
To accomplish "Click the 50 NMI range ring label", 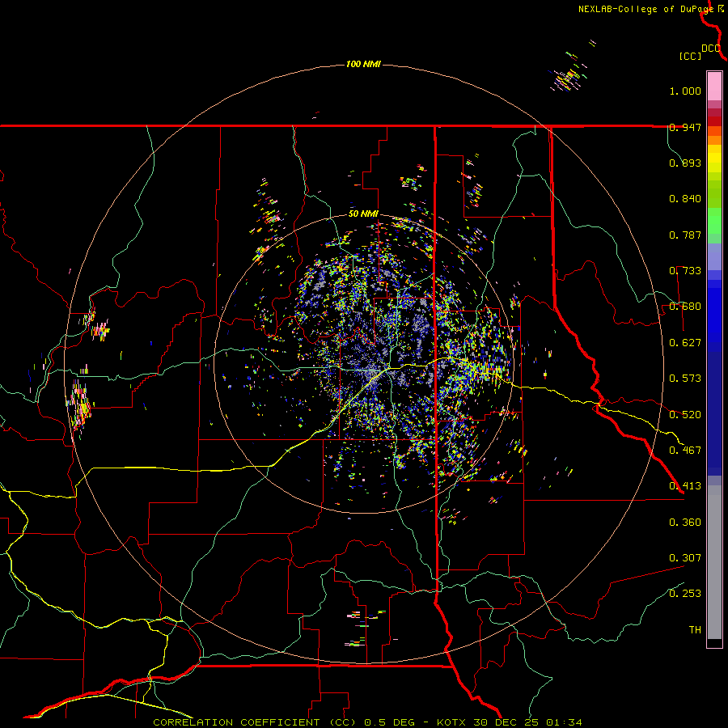I will [363, 214].
